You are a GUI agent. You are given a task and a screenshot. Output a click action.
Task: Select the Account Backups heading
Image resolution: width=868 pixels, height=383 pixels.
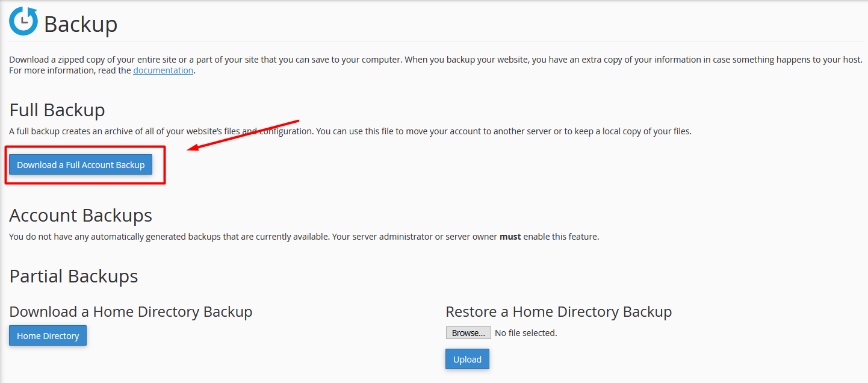tap(81, 216)
